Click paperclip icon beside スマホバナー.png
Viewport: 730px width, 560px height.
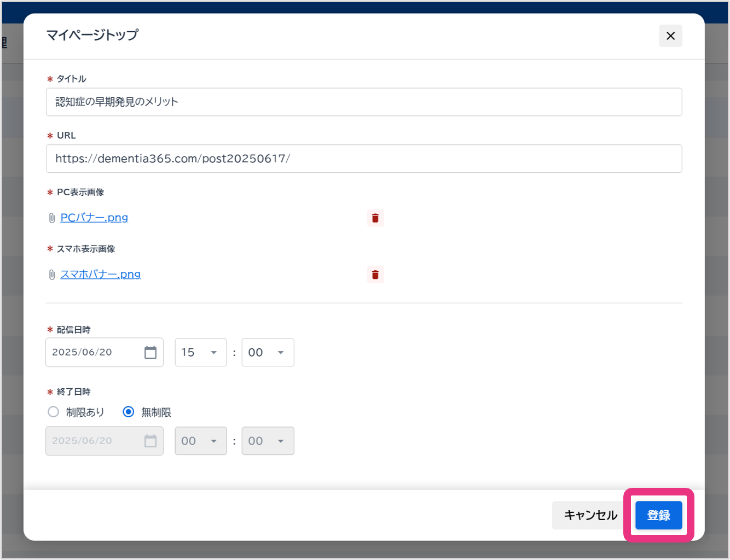tap(52, 275)
